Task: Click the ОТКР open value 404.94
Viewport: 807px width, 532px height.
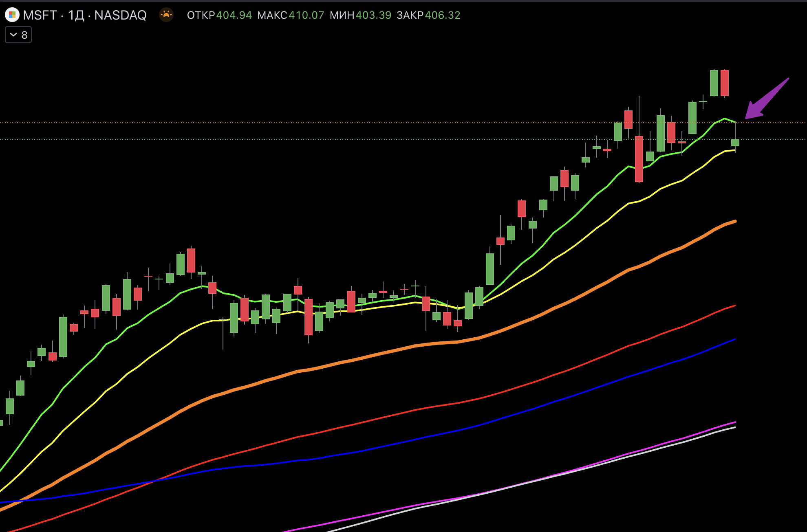Action: 234,15
